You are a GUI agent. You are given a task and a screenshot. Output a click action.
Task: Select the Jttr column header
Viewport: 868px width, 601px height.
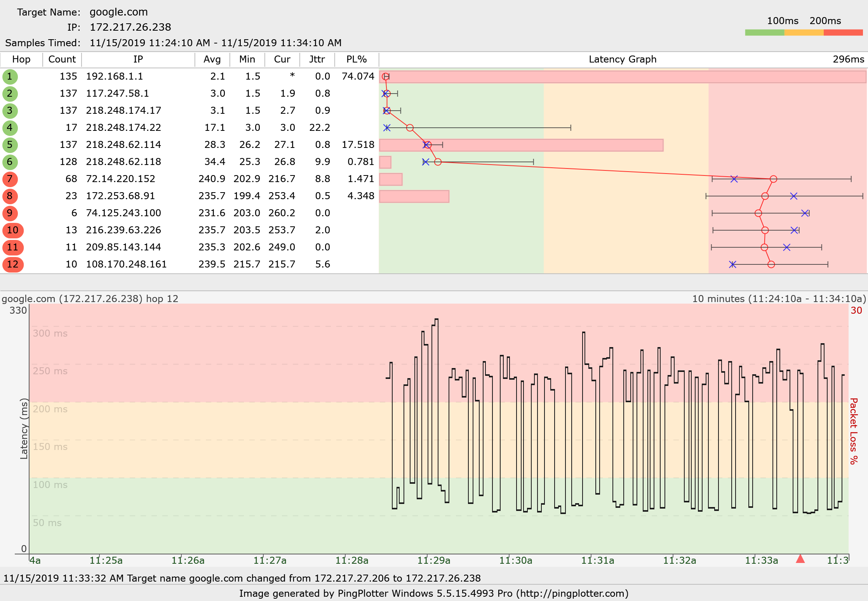click(x=317, y=59)
